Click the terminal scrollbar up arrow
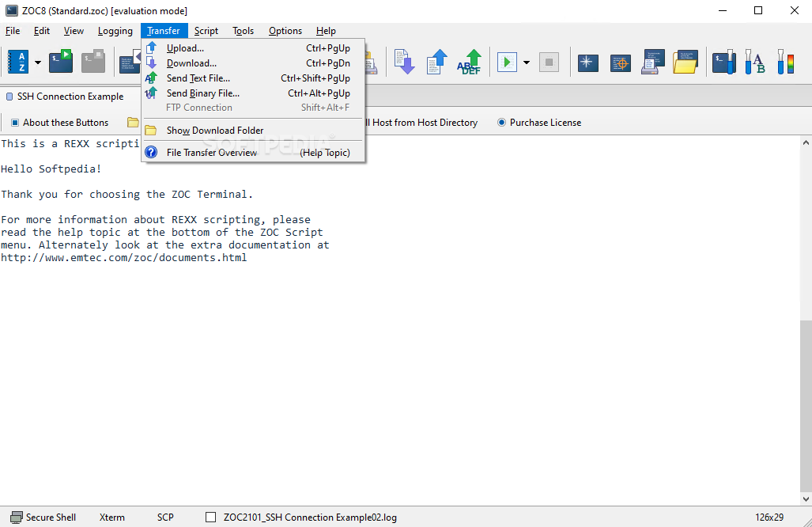 [x=806, y=142]
